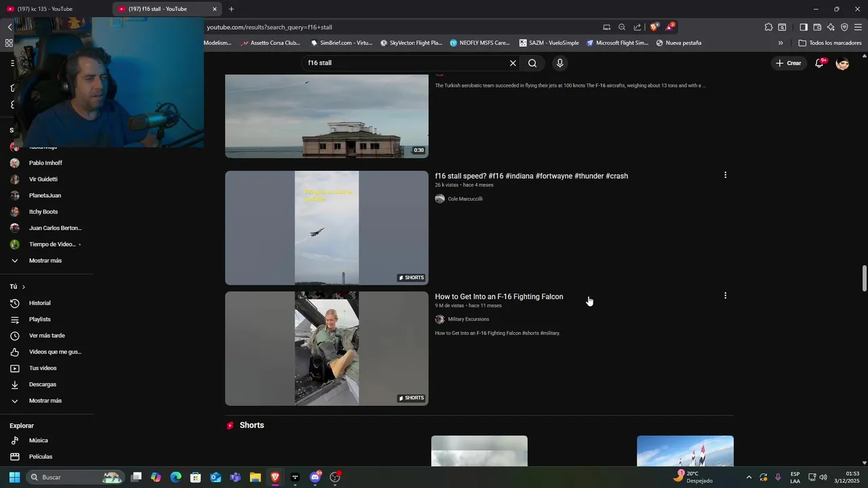Open OBS Studio from the taskbar
The image size is (868, 488).
(x=335, y=477)
